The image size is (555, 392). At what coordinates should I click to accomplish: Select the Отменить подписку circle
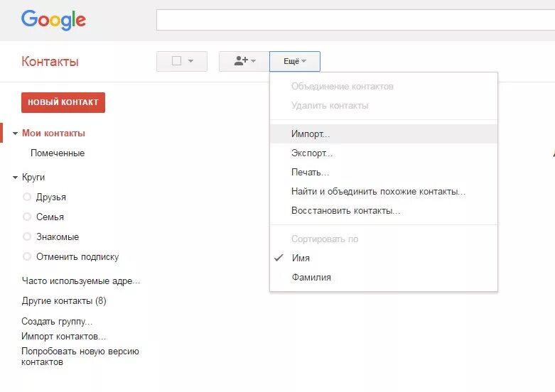[77, 256]
